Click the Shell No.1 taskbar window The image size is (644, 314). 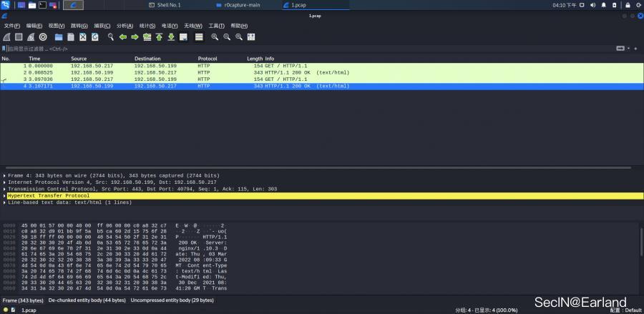click(169, 5)
